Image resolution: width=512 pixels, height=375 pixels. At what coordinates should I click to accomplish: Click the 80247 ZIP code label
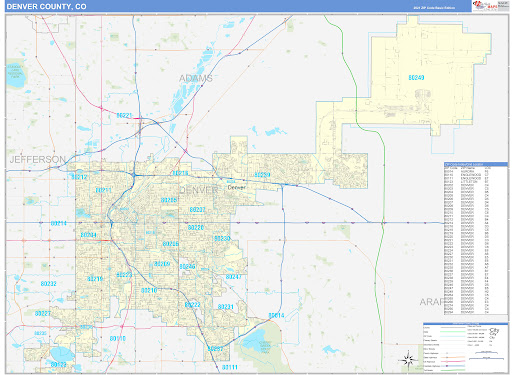tap(233, 277)
